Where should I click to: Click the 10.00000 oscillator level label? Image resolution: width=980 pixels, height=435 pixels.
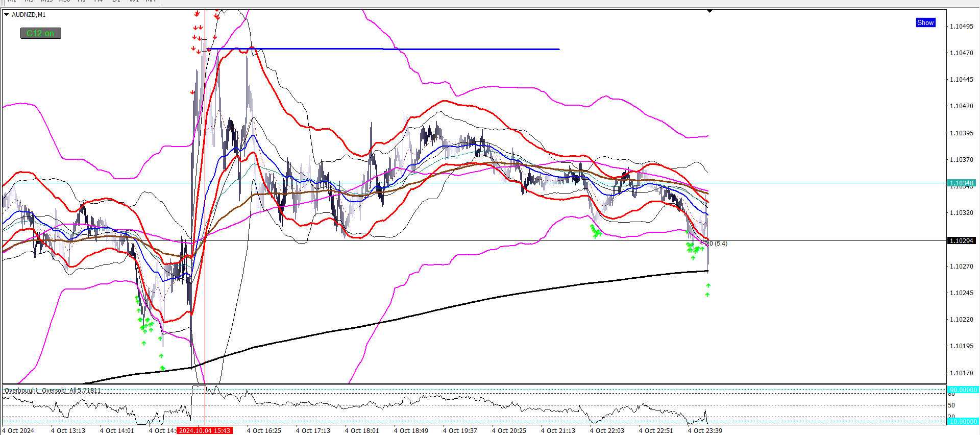click(963, 421)
